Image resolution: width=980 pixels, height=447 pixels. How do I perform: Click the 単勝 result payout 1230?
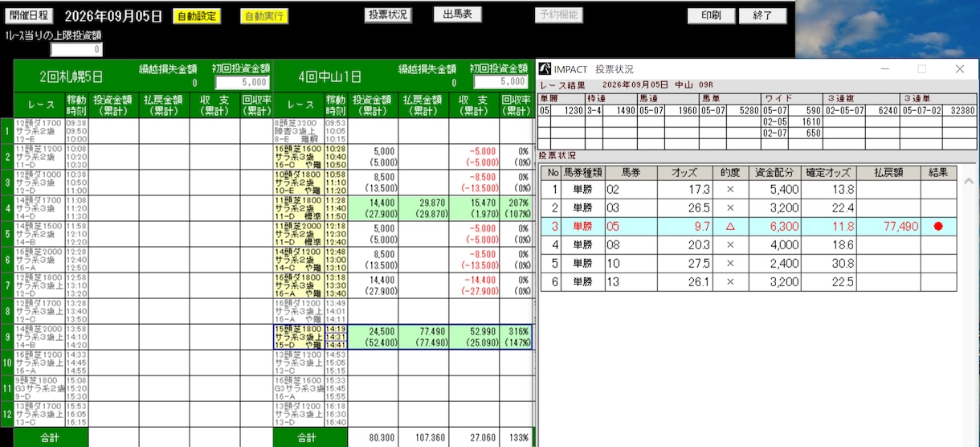[573, 111]
